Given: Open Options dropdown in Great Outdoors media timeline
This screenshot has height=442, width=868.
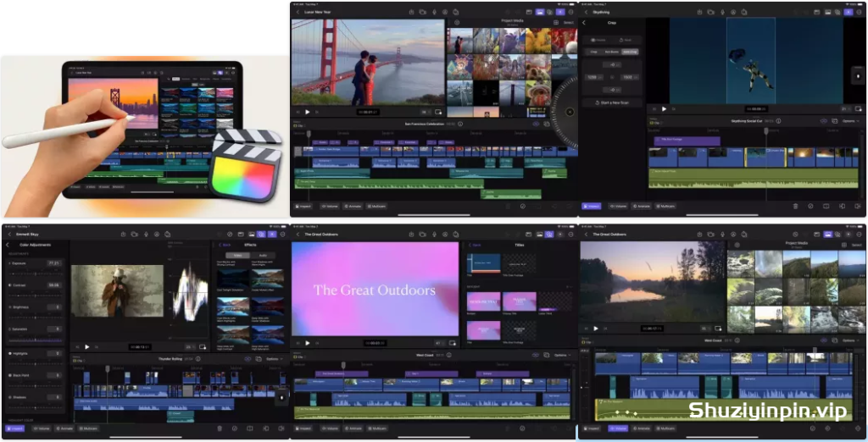Looking at the screenshot, I should [851, 340].
